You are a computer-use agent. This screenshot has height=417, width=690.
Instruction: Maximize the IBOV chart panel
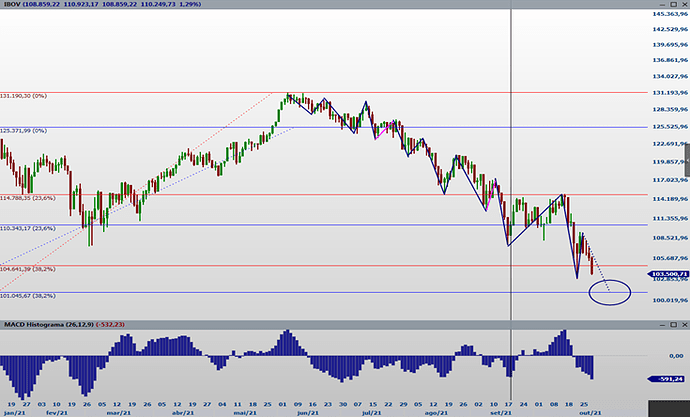[x=674, y=4]
